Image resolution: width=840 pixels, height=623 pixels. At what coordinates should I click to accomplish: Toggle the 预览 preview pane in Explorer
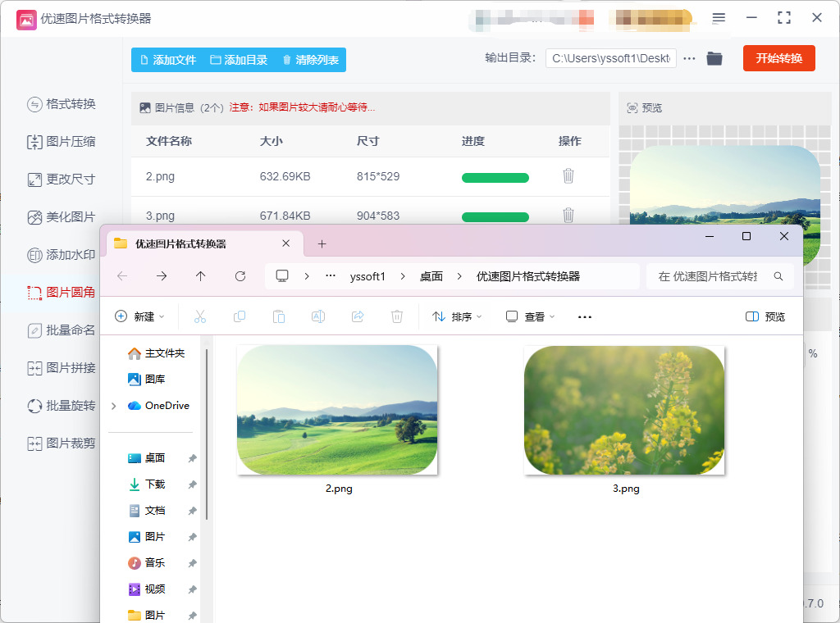765,317
